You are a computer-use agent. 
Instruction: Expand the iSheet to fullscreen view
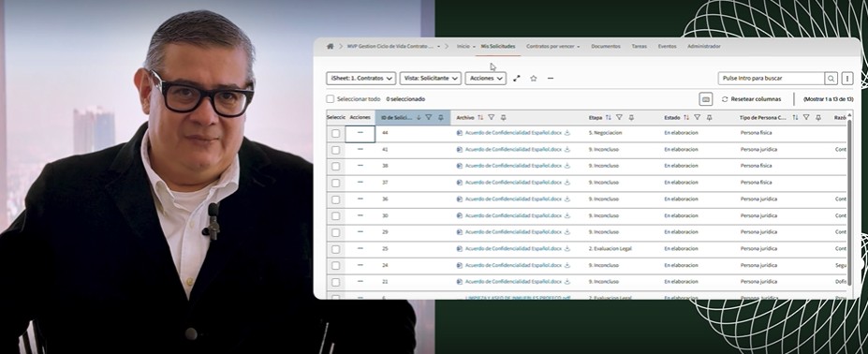click(x=517, y=79)
